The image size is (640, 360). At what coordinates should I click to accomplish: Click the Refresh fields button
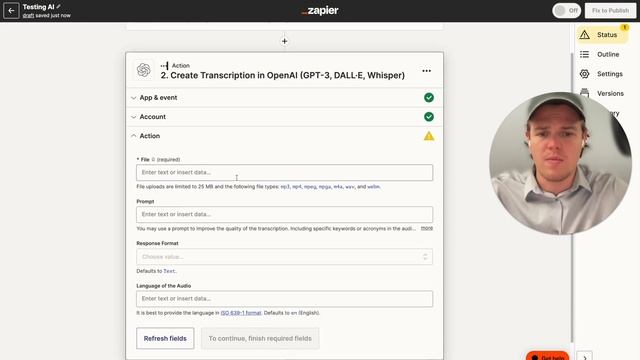click(165, 338)
